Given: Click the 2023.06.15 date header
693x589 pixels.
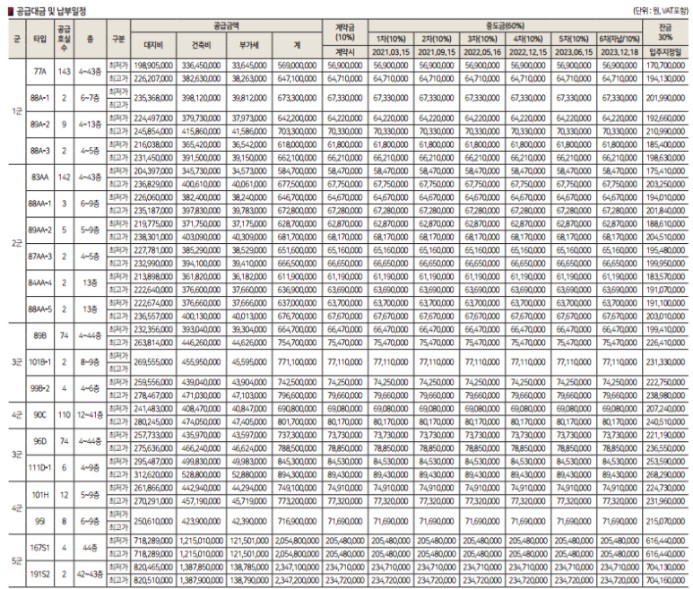Looking at the screenshot, I should coord(574,52).
